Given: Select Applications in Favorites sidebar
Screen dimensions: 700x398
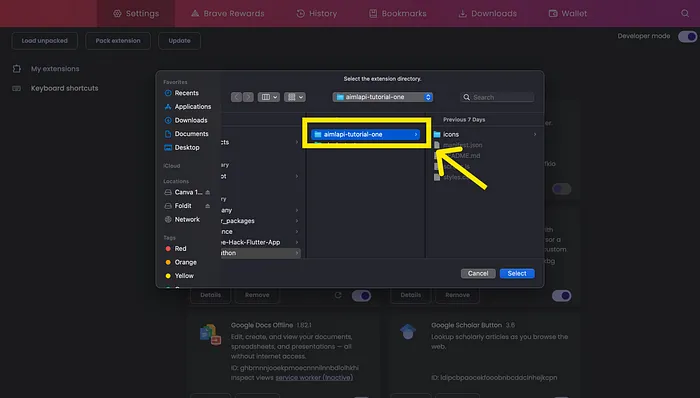Looking at the screenshot, I should tap(193, 107).
